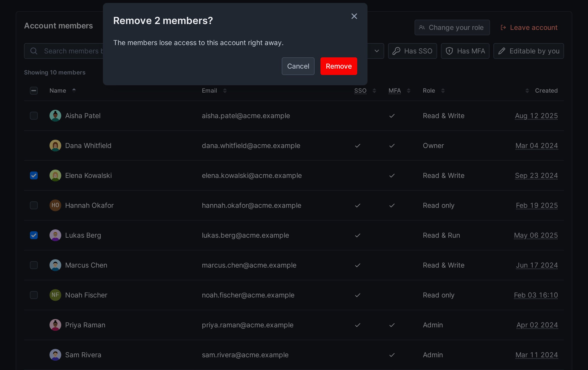This screenshot has height=370, width=588.
Task: Uncheck Elena Kowalski's checkbox
Action: coord(34,175)
